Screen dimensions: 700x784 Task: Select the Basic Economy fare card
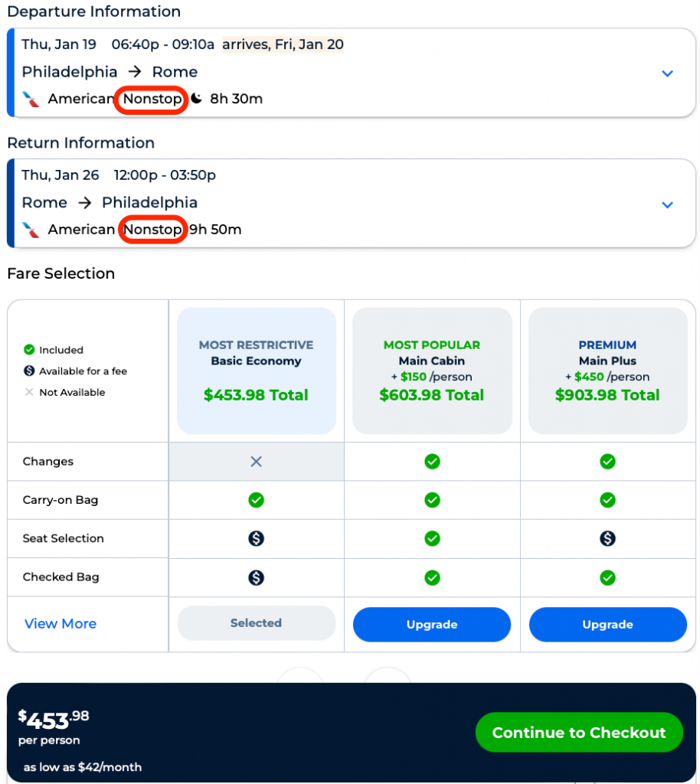coord(257,371)
